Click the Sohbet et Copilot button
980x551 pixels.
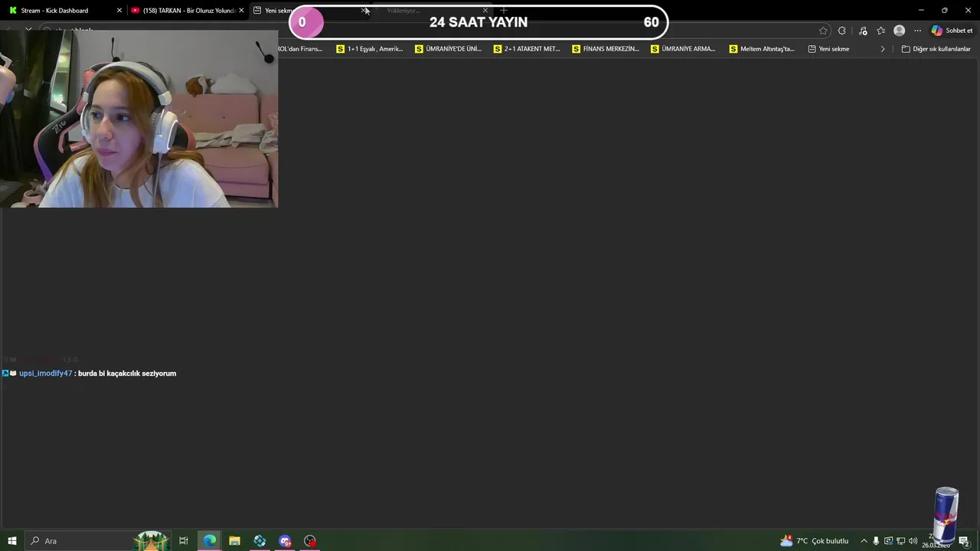coord(952,31)
